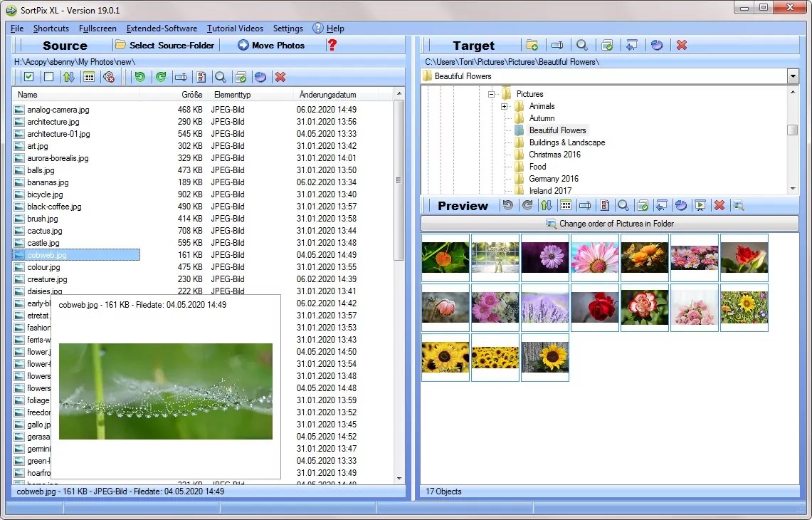Click the Move Photos button
The image size is (812, 520).
270,45
